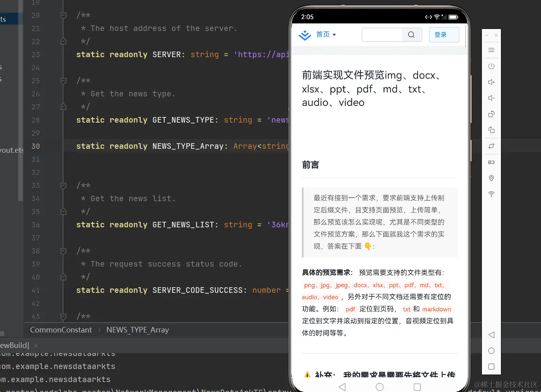The image size is (541, 392).
Task: Minimize the emulator toolbar panel
Action: click(x=487, y=35)
